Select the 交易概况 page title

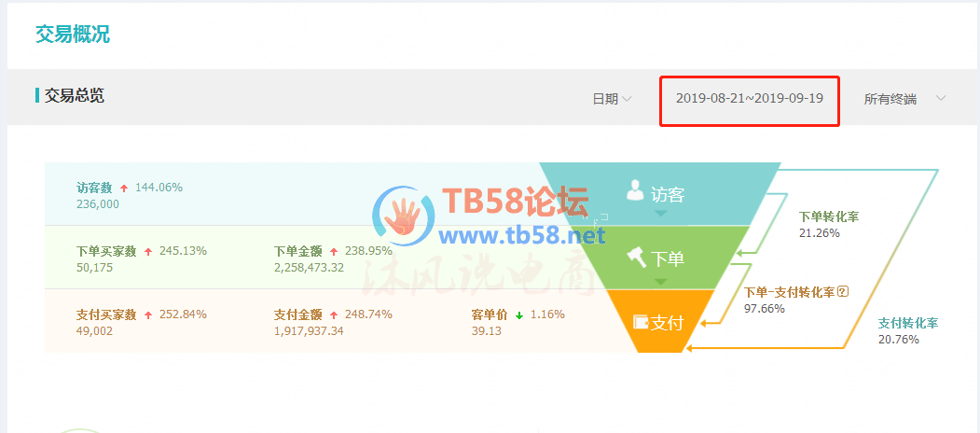[73, 35]
